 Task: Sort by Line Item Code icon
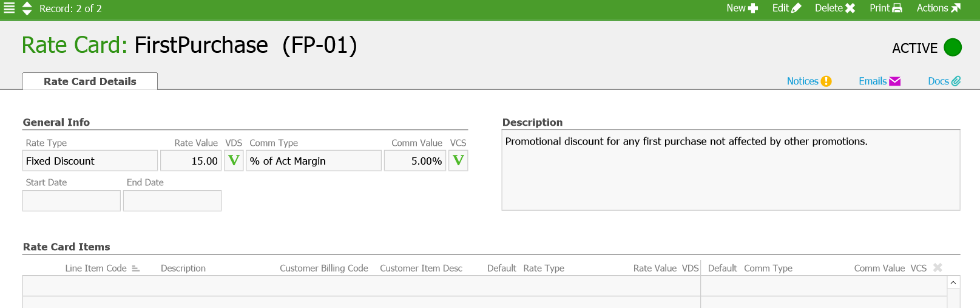(136, 269)
